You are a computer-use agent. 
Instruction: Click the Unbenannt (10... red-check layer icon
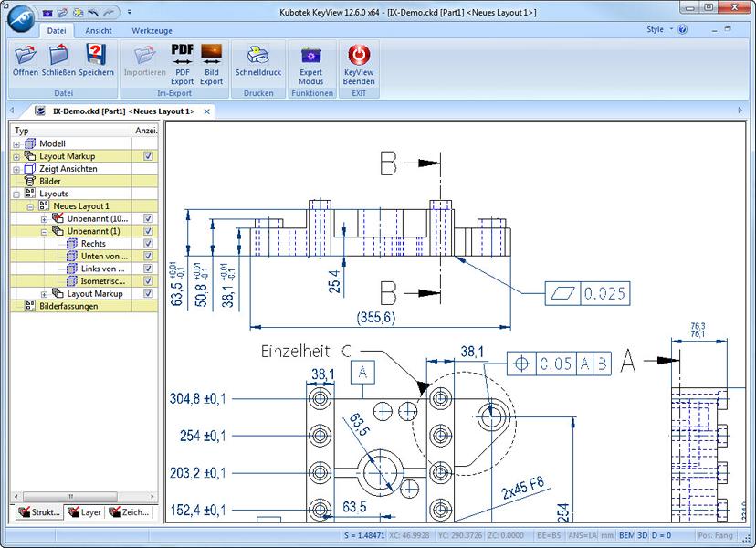pyautogui.click(x=58, y=218)
